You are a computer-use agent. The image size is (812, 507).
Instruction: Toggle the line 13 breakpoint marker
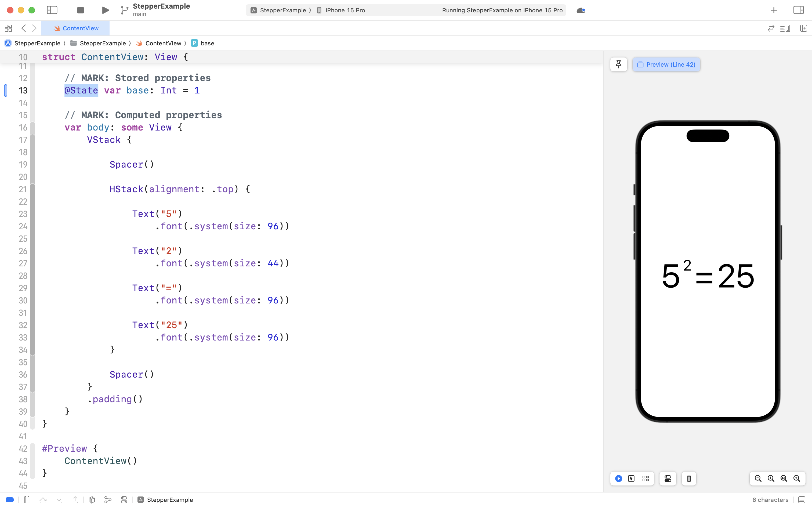[x=6, y=90]
